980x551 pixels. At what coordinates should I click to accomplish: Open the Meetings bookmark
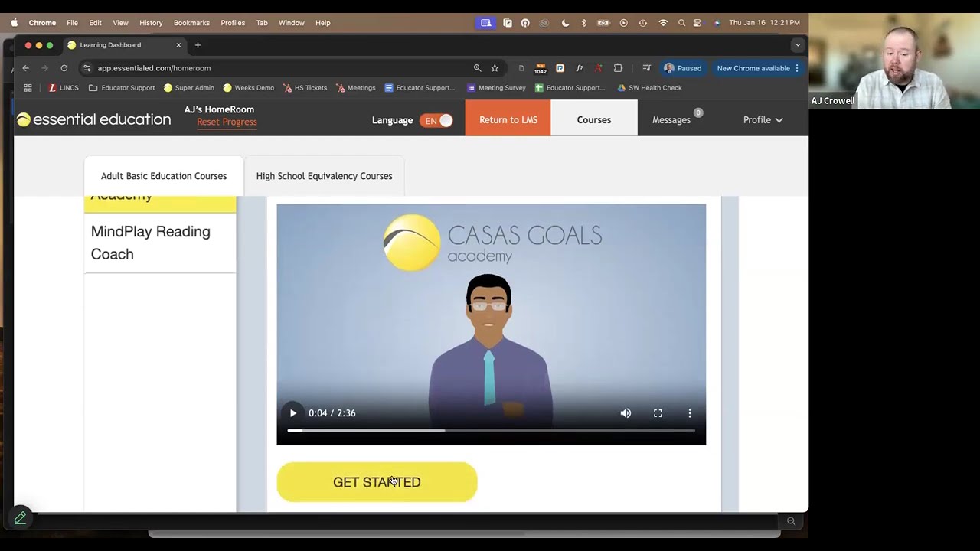pos(356,88)
